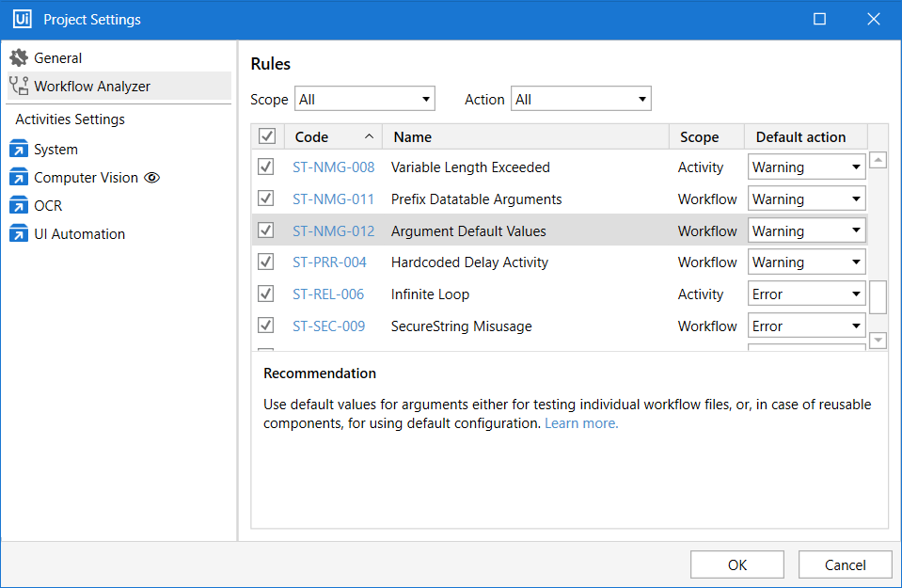The height and width of the screenshot is (588, 902).
Task: Click the UiPath logo in title bar
Action: point(22,20)
